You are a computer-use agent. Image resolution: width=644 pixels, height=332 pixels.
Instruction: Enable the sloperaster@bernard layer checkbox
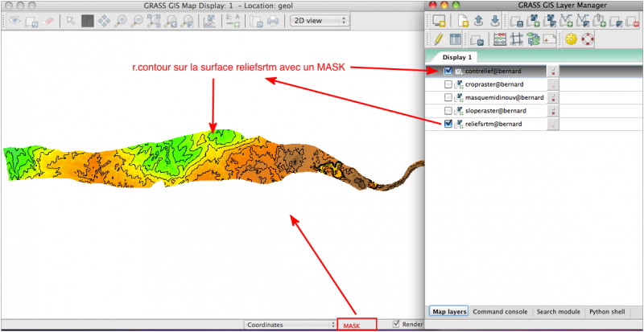[x=448, y=110]
